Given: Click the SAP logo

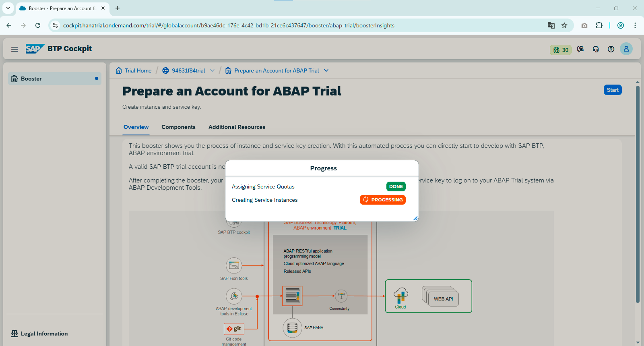Looking at the screenshot, I should [35, 49].
